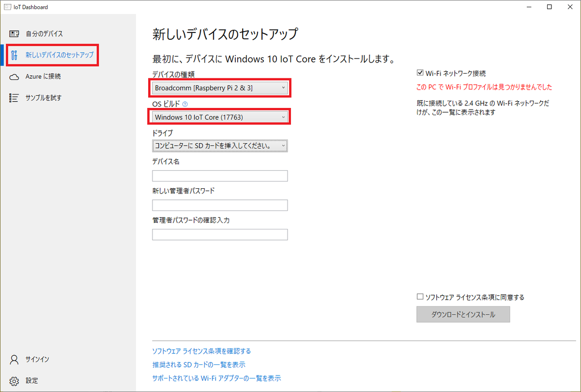Click the 新しいデバイスのセットアップ page heading
Viewport: 581px width, 392px height.
click(225, 34)
